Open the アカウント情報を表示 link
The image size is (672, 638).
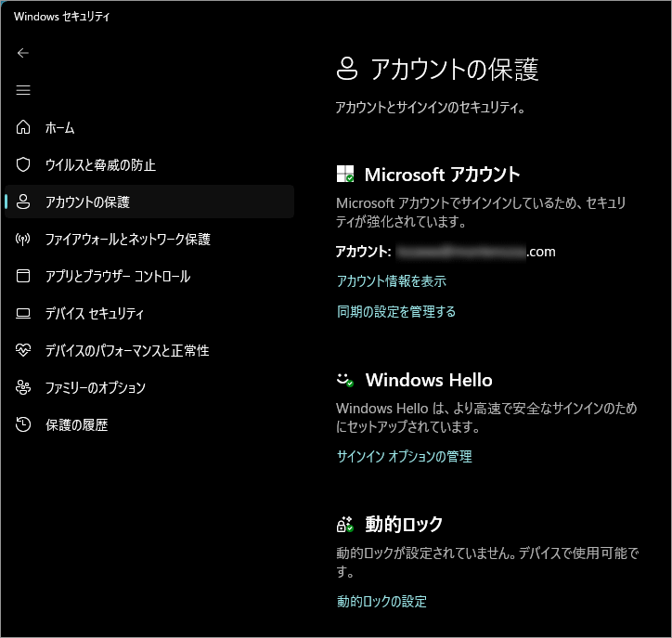coord(391,281)
